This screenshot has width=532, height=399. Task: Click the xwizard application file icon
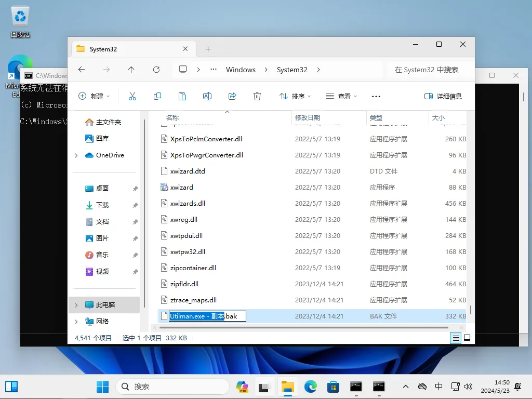(164, 187)
